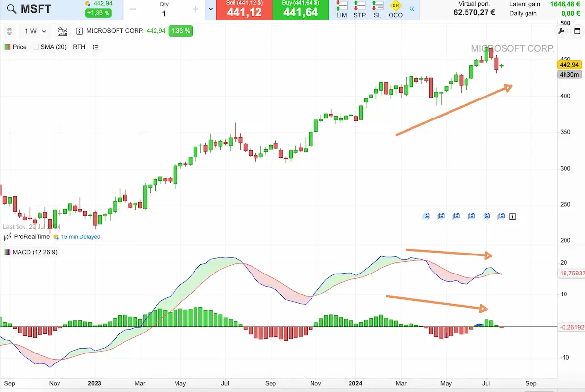Click the 15 min Delayed link
Viewport: 585px width, 392px height.
click(x=80, y=237)
